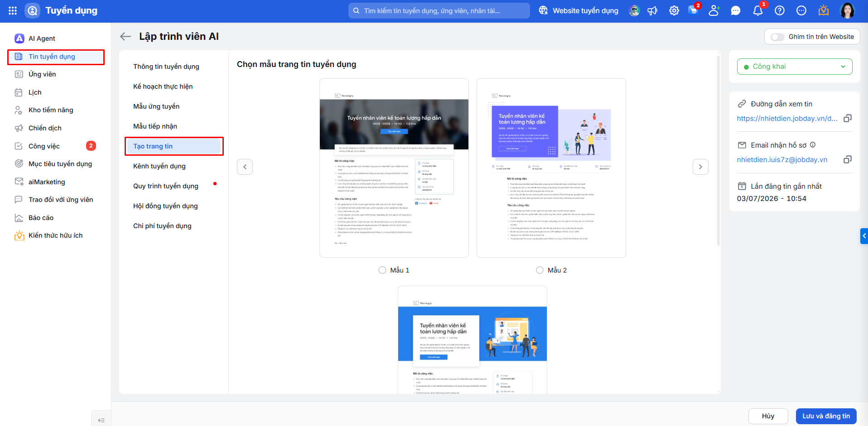Image resolution: width=868 pixels, height=426 pixels.
Task: Choose the third blue-banner template thumbnail
Action: tap(473, 340)
